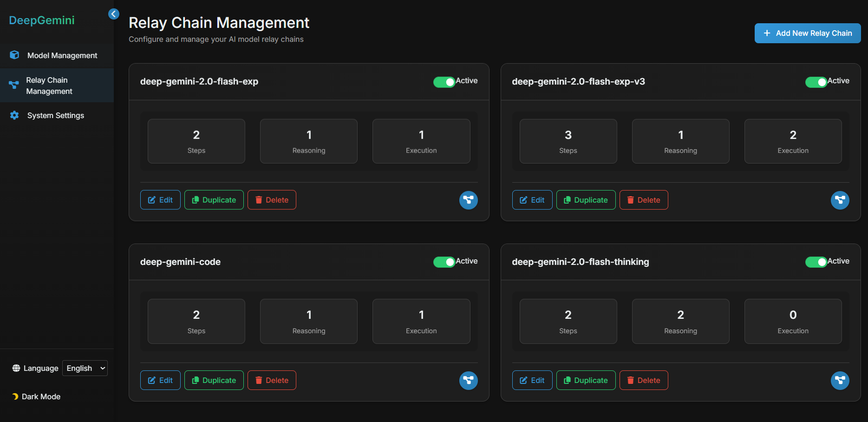Delete the deep-gemini-2.0-flash-thinking chain
The height and width of the screenshot is (422, 868).
[x=643, y=380]
